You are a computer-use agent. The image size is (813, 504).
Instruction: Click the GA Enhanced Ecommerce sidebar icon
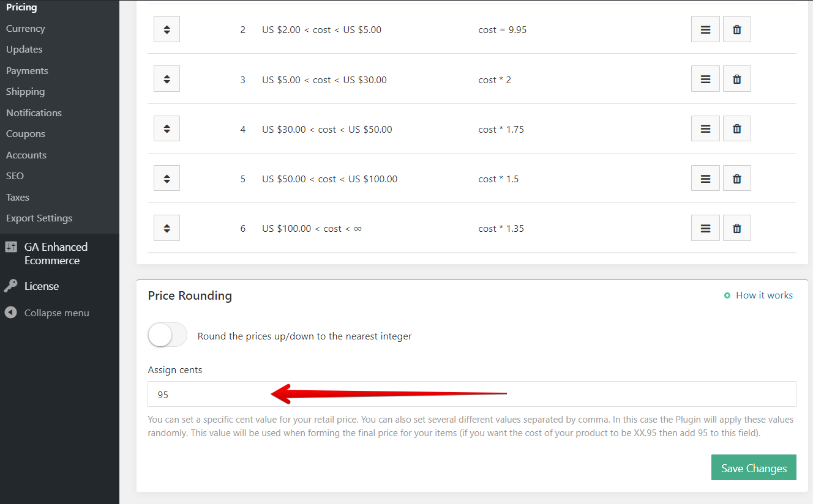coord(11,247)
